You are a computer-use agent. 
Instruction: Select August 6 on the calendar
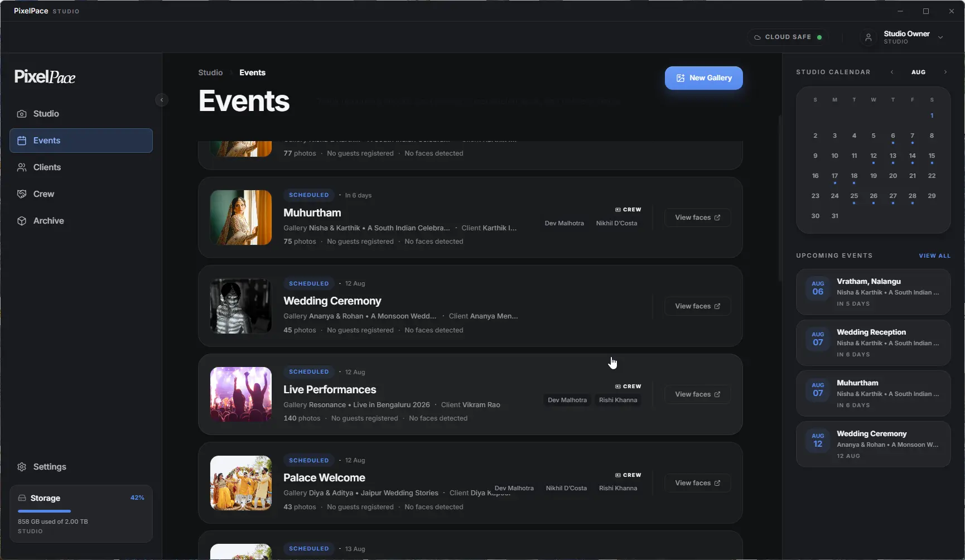[892, 136]
